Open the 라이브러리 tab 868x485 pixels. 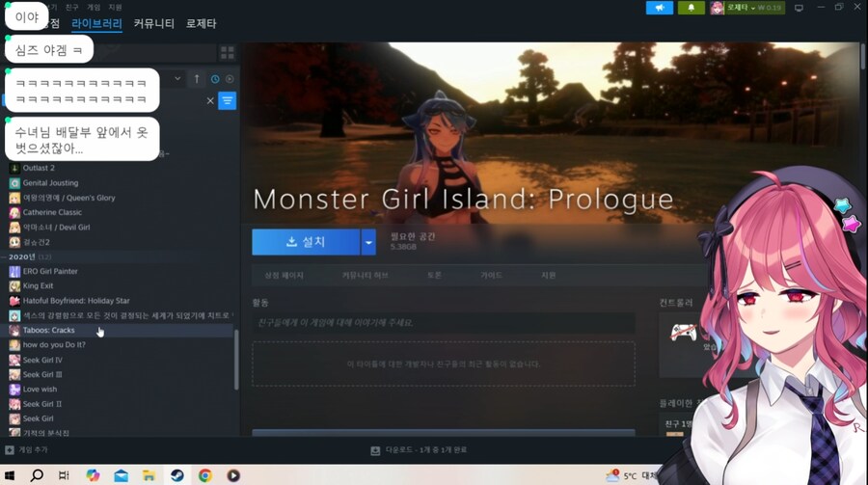click(x=96, y=24)
